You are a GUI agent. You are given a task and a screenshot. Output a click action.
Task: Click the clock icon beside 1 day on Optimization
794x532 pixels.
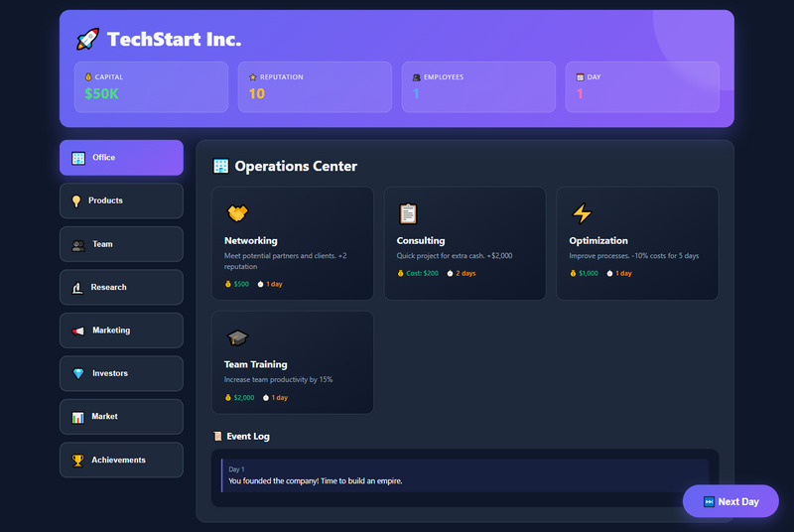click(609, 273)
